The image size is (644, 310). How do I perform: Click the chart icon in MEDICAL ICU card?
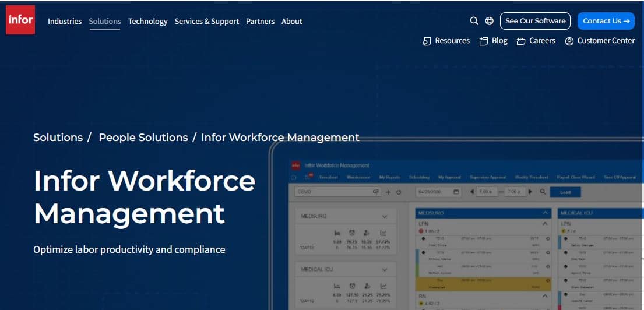[383, 286]
